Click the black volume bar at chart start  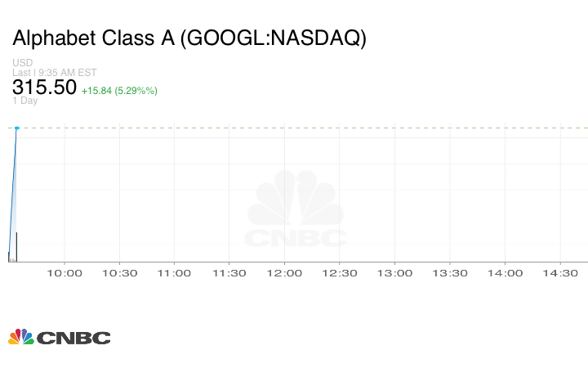16,247
